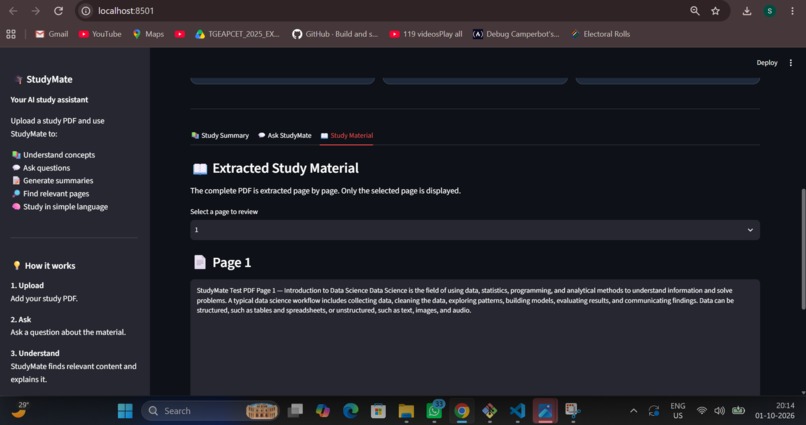
Task: Open File Explorer from the taskbar
Action: (406, 411)
